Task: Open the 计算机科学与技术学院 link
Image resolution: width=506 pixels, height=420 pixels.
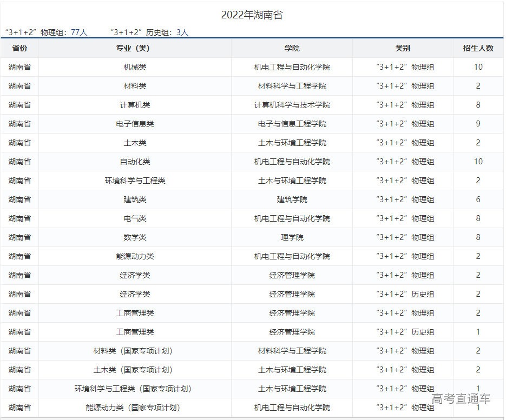Action: click(x=292, y=105)
